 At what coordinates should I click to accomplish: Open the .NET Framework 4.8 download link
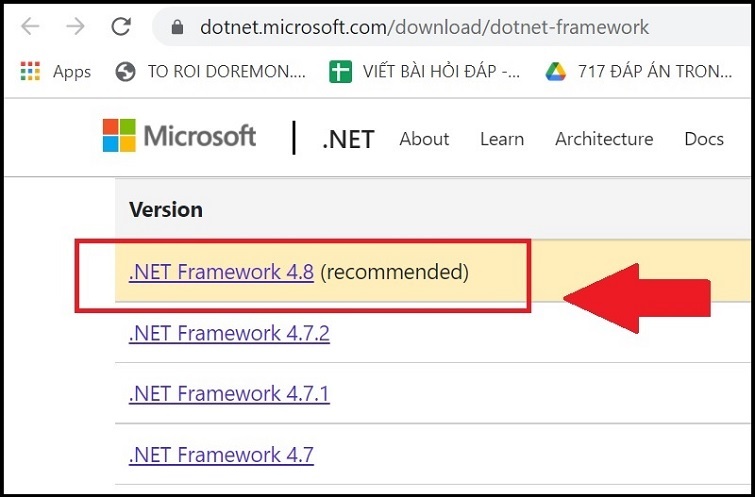tap(222, 271)
